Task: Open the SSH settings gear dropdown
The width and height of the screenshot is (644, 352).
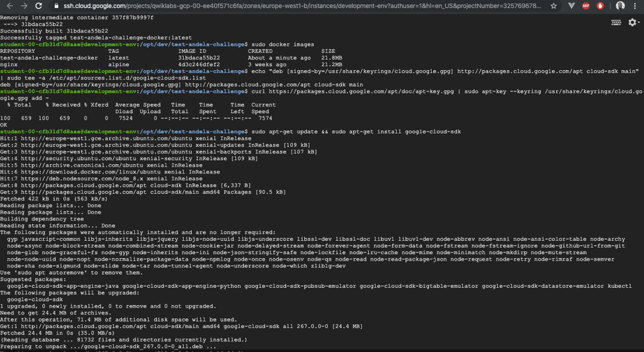Action: pos(633,22)
